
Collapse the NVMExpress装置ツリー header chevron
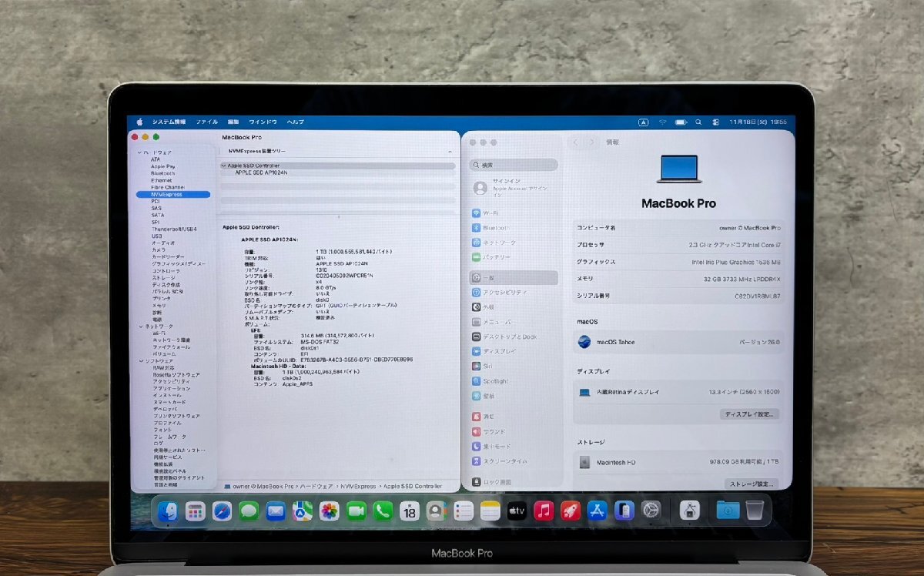[450, 152]
